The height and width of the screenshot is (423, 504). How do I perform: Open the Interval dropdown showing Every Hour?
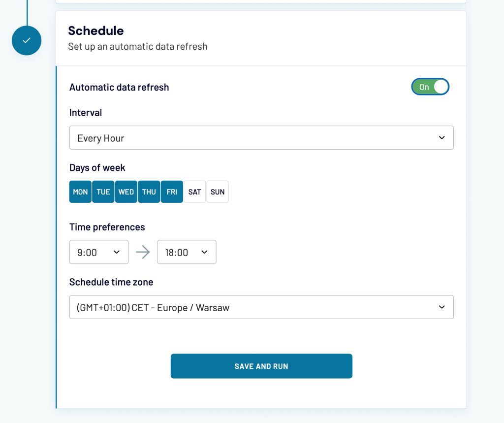coord(261,138)
